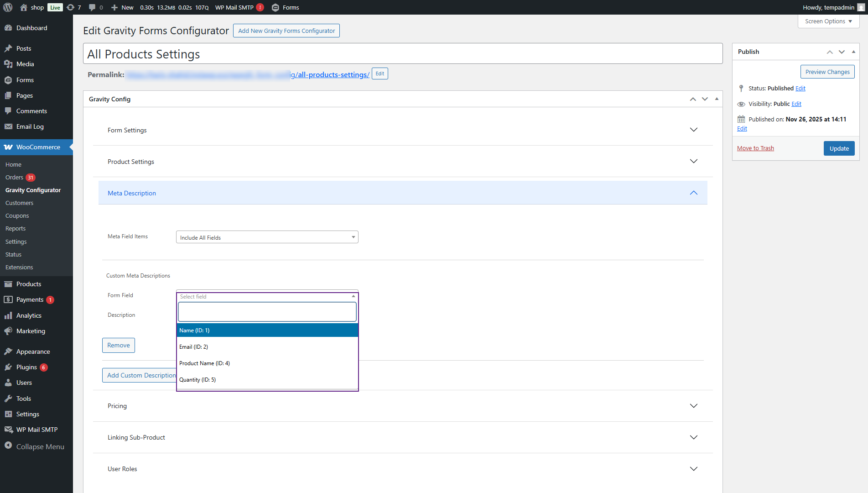This screenshot has width=868, height=493.
Task: Click Move to Trash link
Action: pyautogui.click(x=755, y=148)
